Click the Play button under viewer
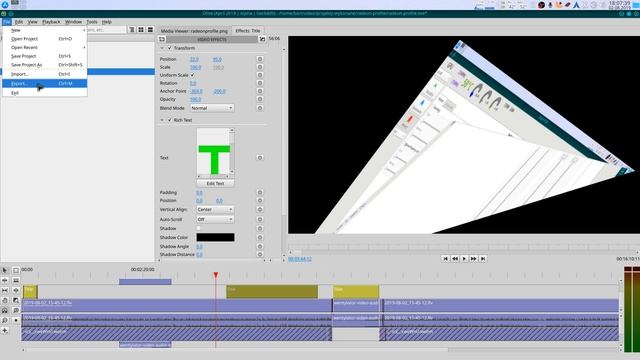 (464, 259)
